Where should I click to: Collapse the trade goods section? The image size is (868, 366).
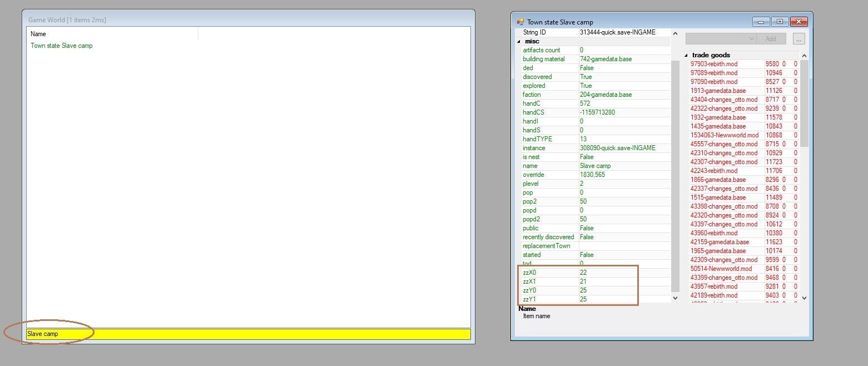click(x=686, y=55)
